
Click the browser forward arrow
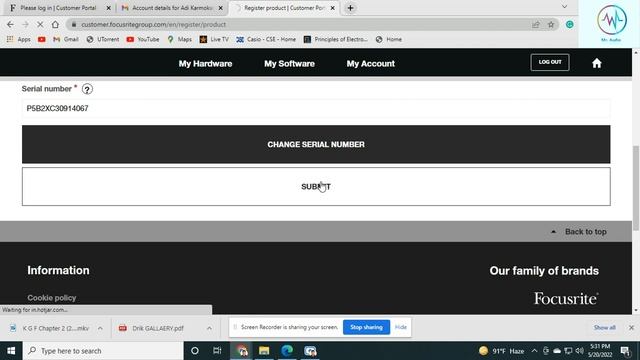[25, 24]
